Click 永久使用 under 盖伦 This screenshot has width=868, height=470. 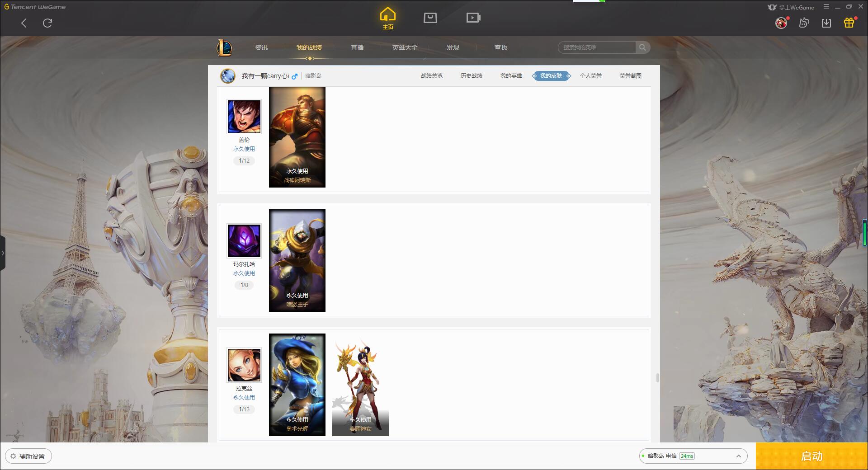[244, 149]
